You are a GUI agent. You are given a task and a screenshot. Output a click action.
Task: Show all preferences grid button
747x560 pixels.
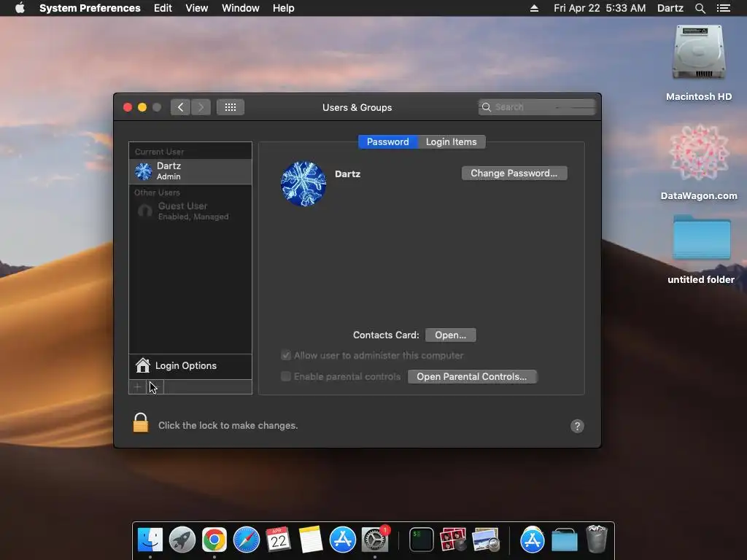(231, 107)
